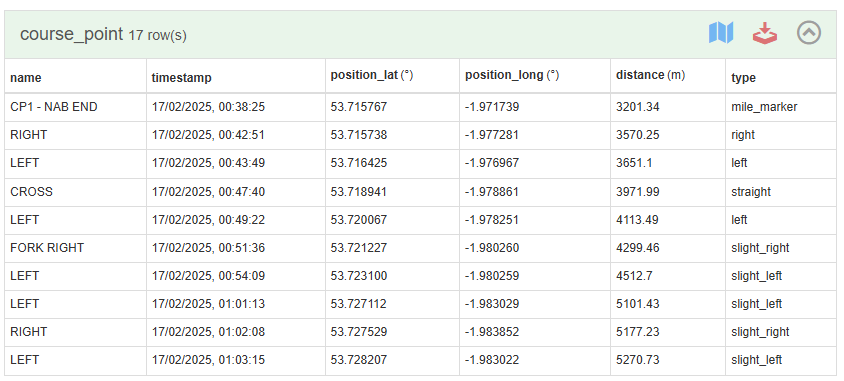Click the course_point table title

coord(72,34)
